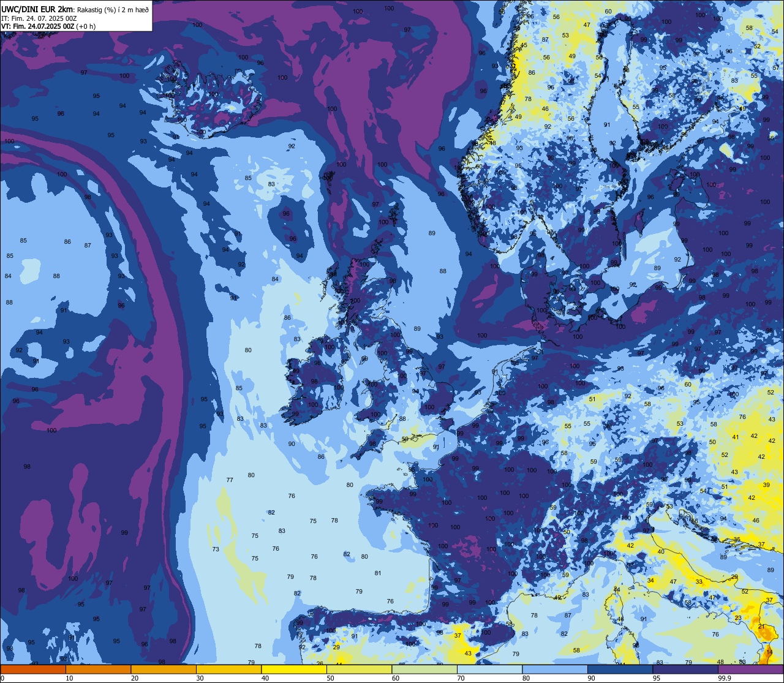Click the "VT: Fim. 24.07.2025 00Z (+0 h)" line
Viewport: 784px width, 683px height.
tap(48, 26)
